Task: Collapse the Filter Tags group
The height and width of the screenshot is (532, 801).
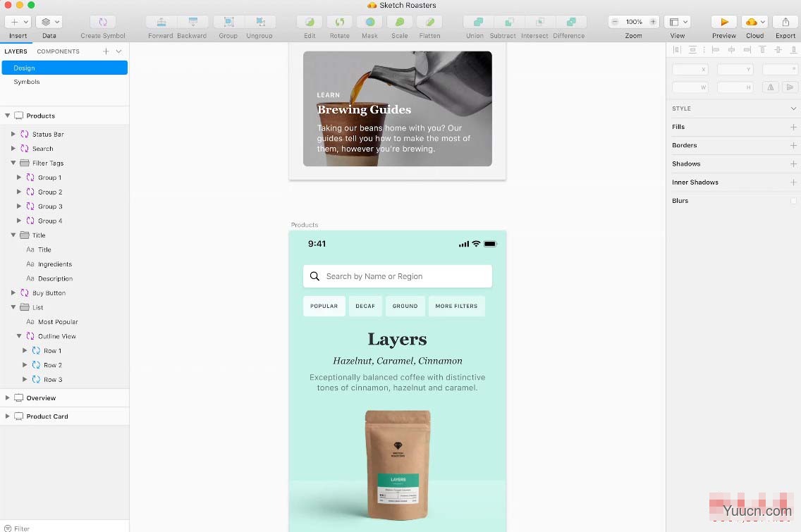Action: pyautogui.click(x=13, y=163)
